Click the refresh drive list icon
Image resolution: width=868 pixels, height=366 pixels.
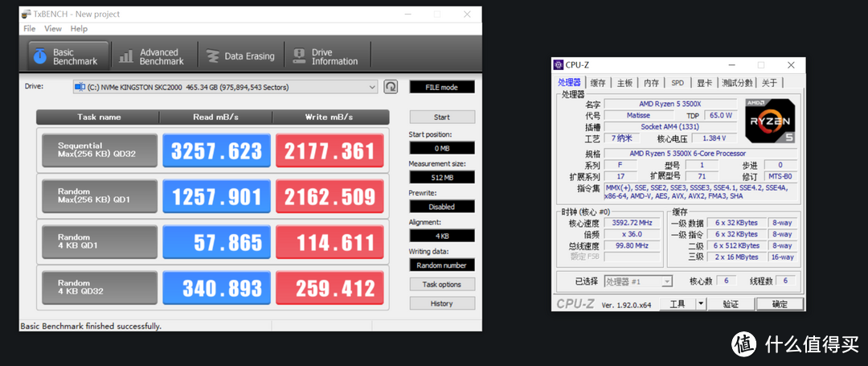click(391, 86)
